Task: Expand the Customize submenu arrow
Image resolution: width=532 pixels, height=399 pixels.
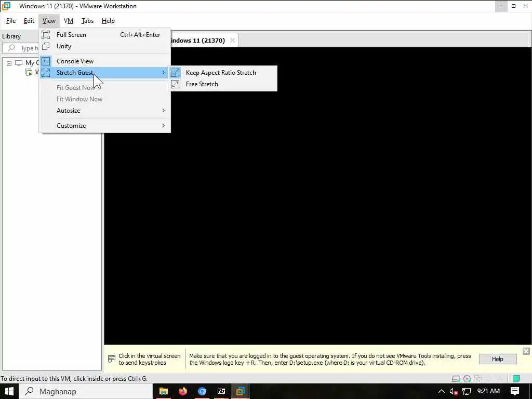Action: click(x=164, y=126)
